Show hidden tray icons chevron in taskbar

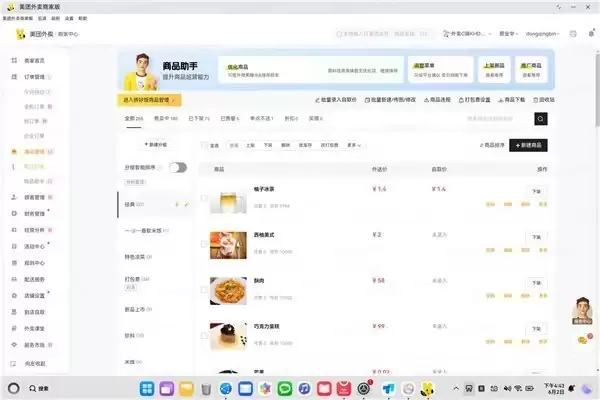[x=456, y=389]
